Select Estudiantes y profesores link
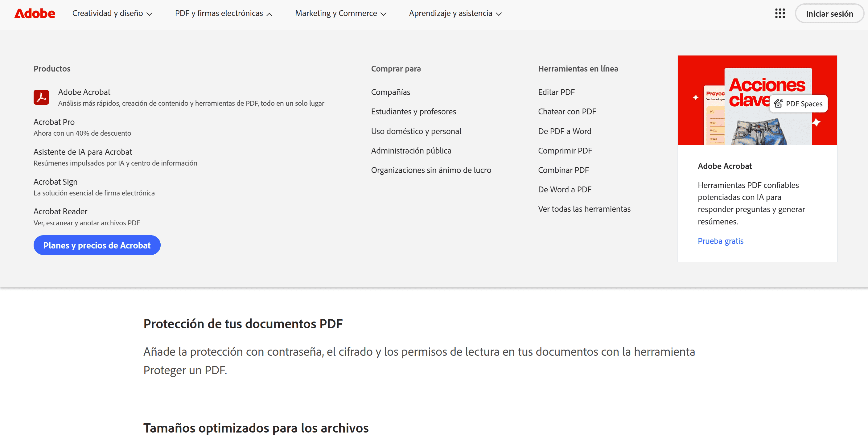 point(413,112)
